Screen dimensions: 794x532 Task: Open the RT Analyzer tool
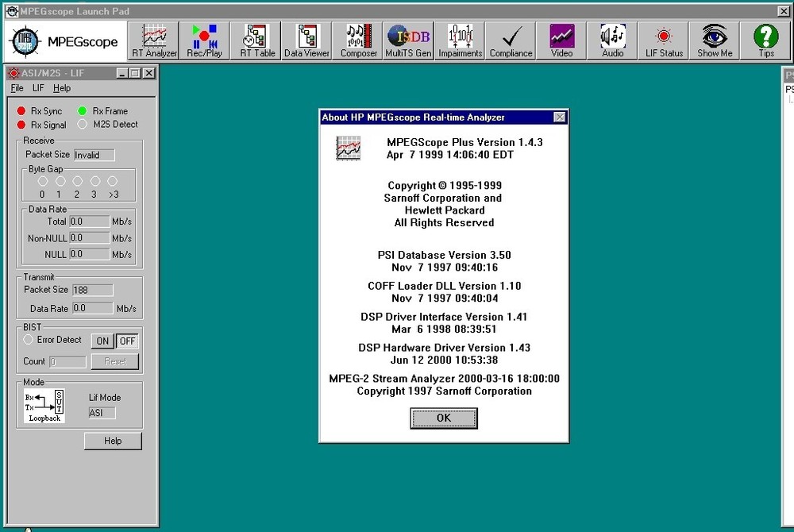[x=152, y=40]
